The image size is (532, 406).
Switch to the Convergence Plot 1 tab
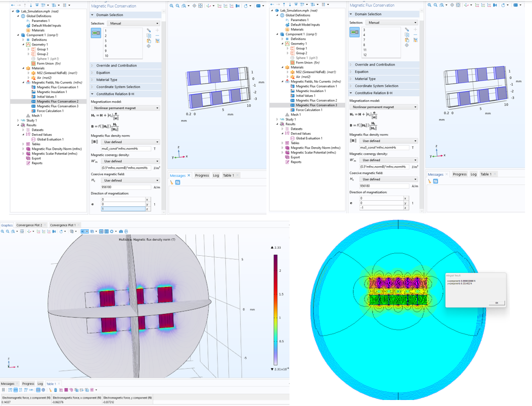click(63, 225)
